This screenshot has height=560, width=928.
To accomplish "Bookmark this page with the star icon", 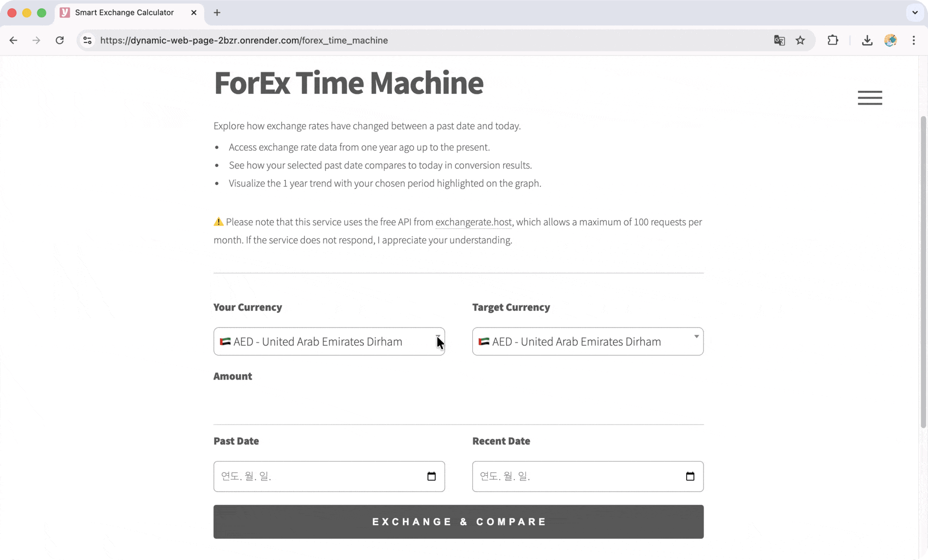I will coord(800,40).
